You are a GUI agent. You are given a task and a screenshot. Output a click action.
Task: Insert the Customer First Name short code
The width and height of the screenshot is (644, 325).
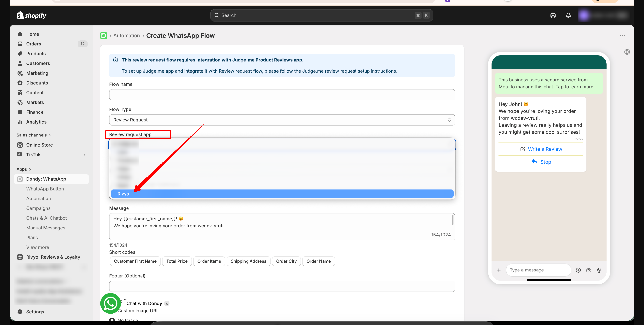[135, 261]
